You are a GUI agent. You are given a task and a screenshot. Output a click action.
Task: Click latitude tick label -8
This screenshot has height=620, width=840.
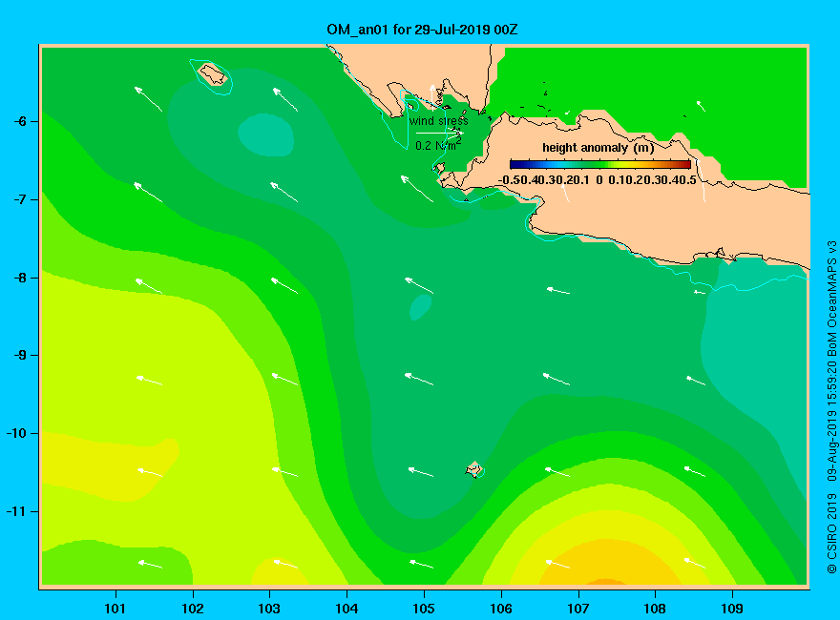[x=20, y=278]
